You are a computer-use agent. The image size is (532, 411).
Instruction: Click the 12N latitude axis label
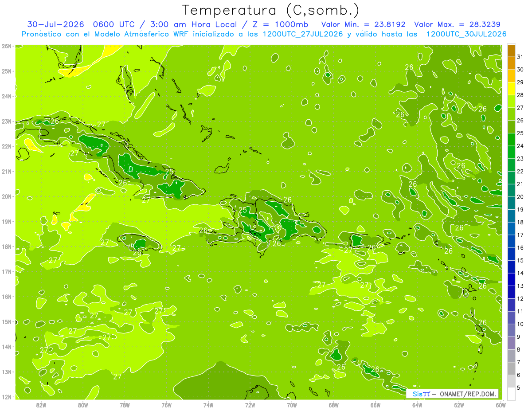tap(6, 397)
